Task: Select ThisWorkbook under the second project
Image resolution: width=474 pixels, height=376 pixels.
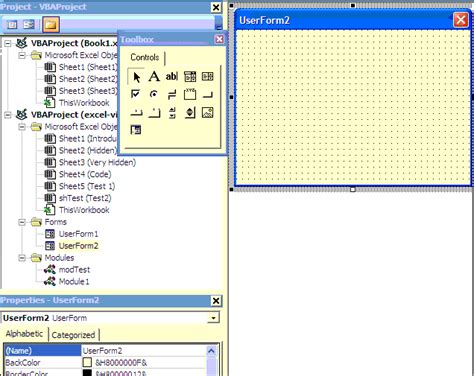Action: click(84, 210)
